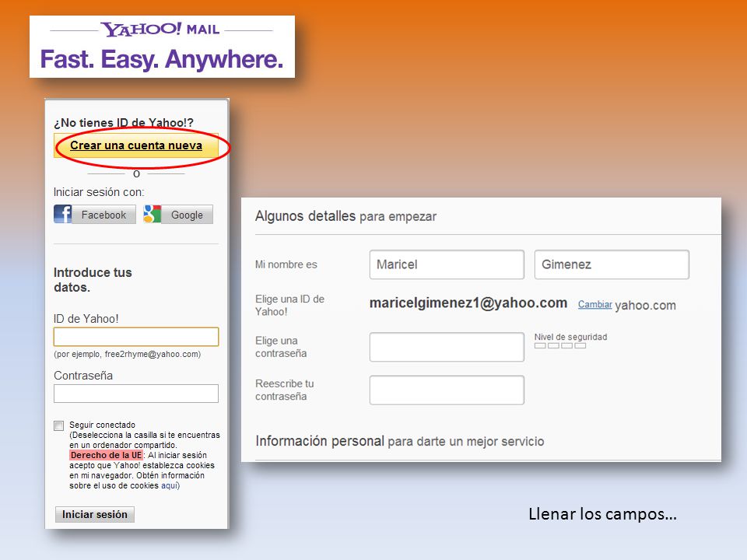The width and height of the screenshot is (747, 560).
Task: Click the Elige una contraseña field
Action: pos(447,347)
